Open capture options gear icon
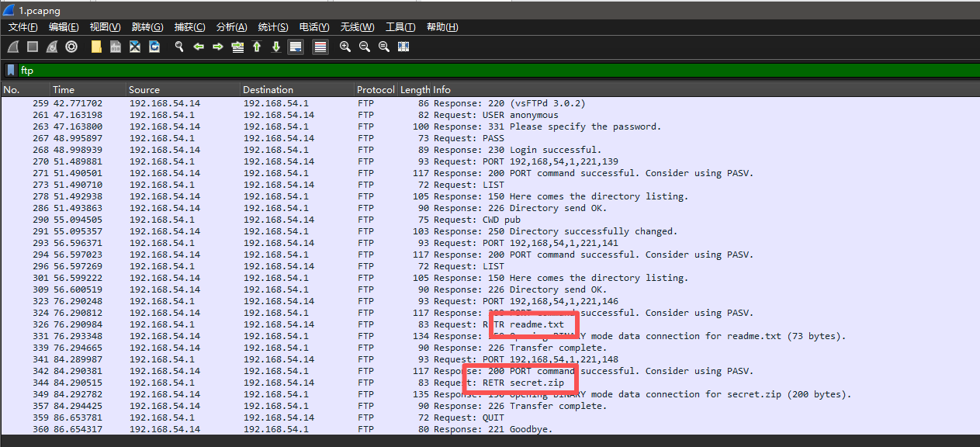Viewport: 980px width, 447px height. [x=71, y=47]
